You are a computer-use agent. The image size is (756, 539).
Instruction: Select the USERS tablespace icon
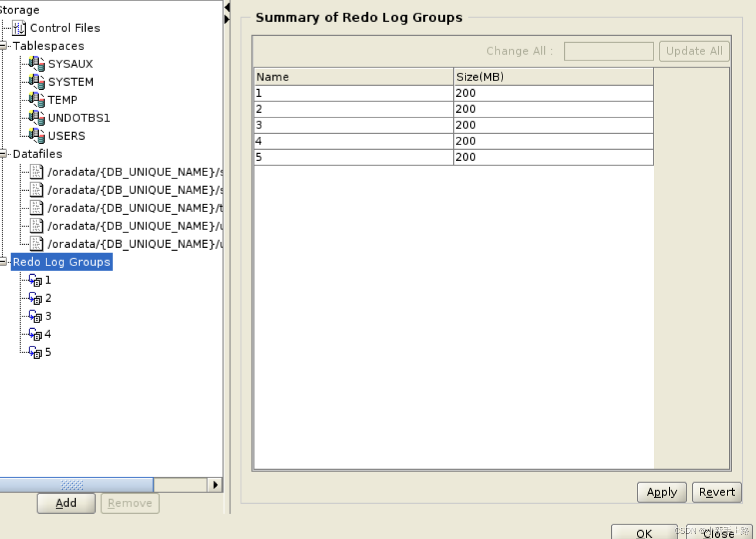pyautogui.click(x=37, y=135)
